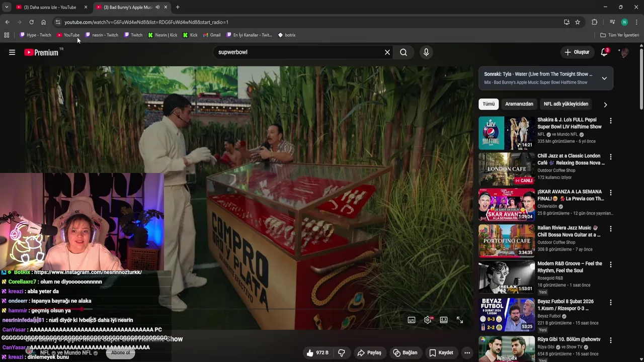Open Chrome media controls icon

point(612,22)
